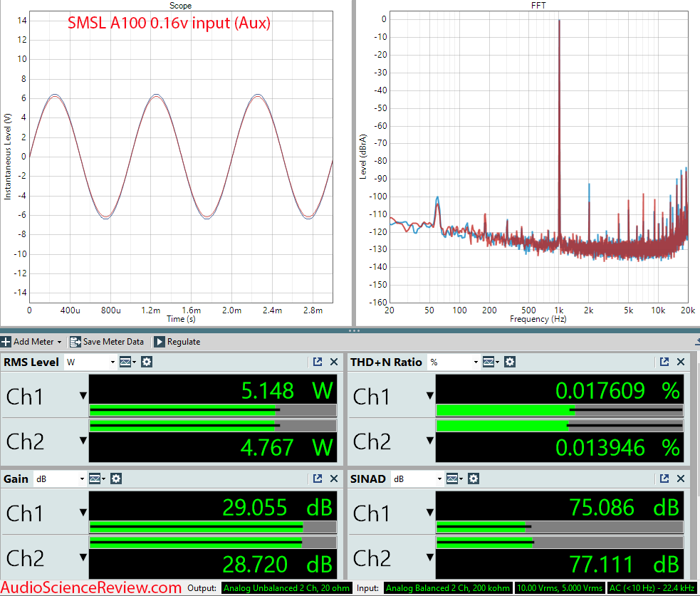Click the Gain Ch1 bar graph
Screen dimensions: 700x596
click(213, 527)
